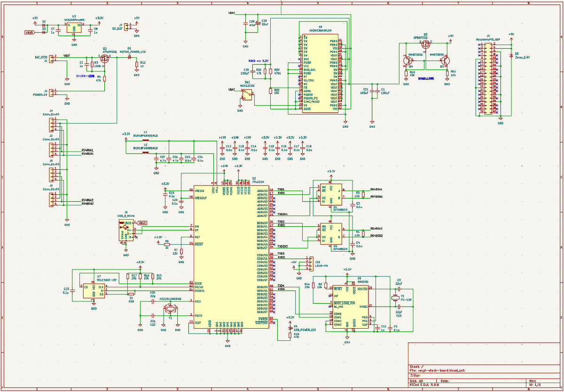Select the J9 Conn_01x04 connector symbol

[x=52, y=200]
